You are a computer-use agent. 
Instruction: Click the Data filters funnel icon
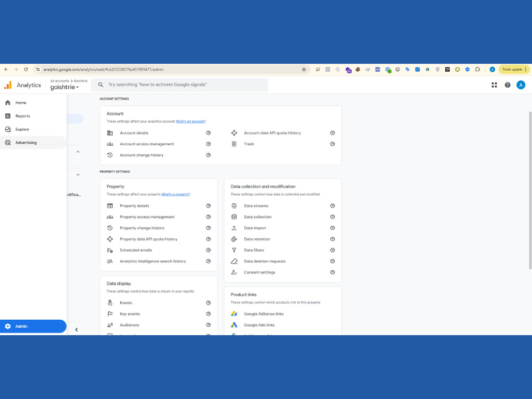[x=234, y=250]
